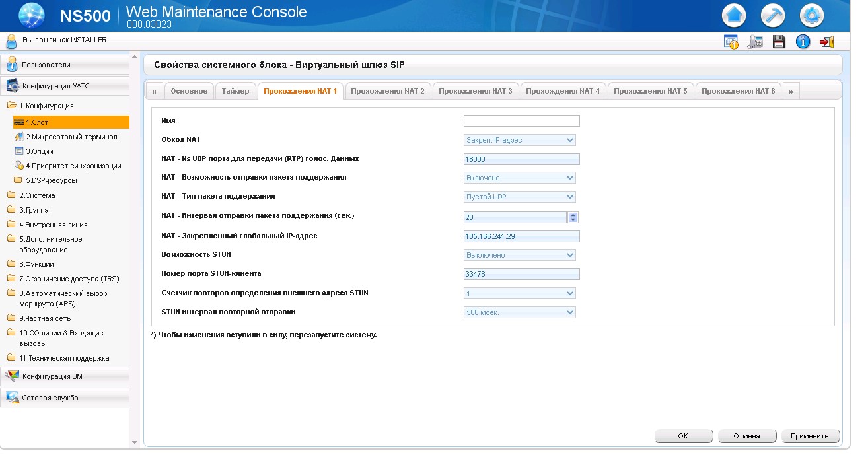Open the Конфигурация UM section
868x455 pixels.
65,376
